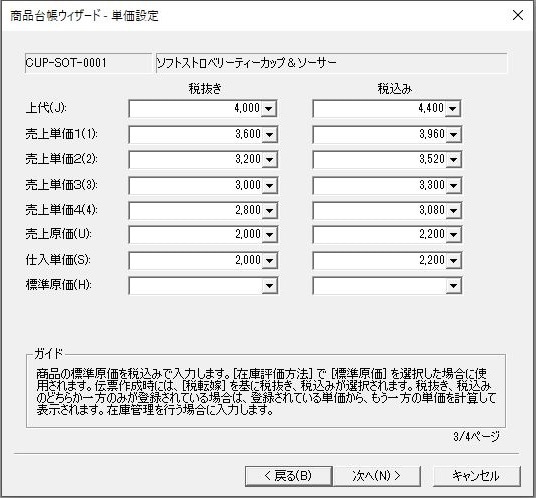Click the 税込み column header

pos(394,89)
